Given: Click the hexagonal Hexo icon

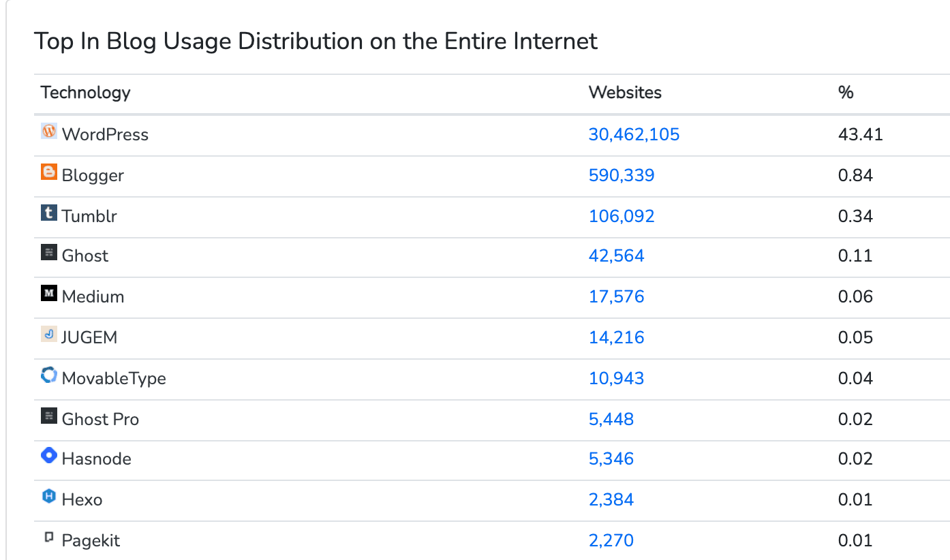Looking at the screenshot, I should click(48, 497).
